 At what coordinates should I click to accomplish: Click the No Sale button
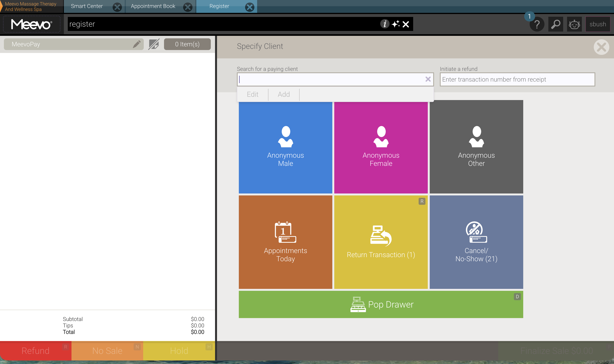pyautogui.click(x=107, y=351)
